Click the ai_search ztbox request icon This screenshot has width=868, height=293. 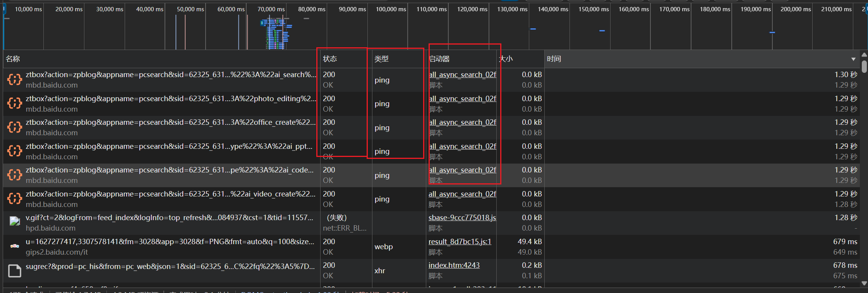[15, 80]
